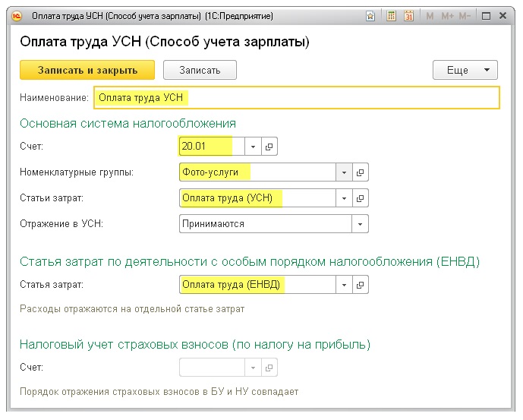Add form to favorites star icon

[x=370, y=16]
